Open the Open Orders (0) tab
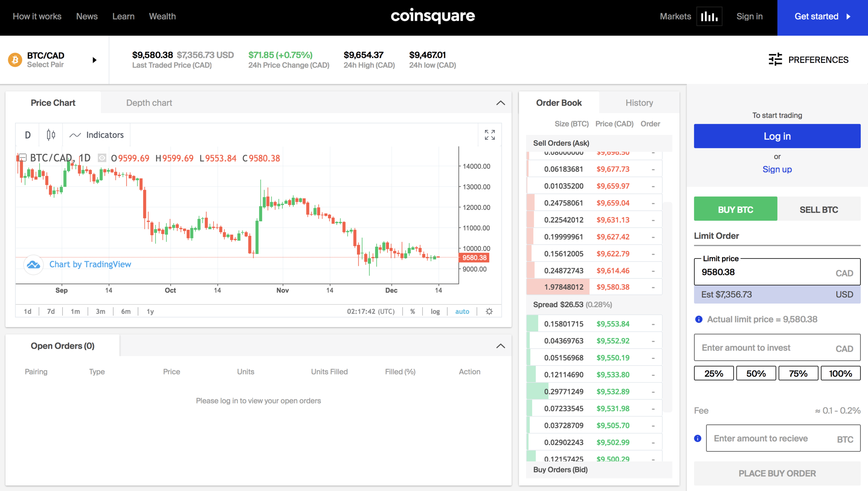 click(x=62, y=346)
